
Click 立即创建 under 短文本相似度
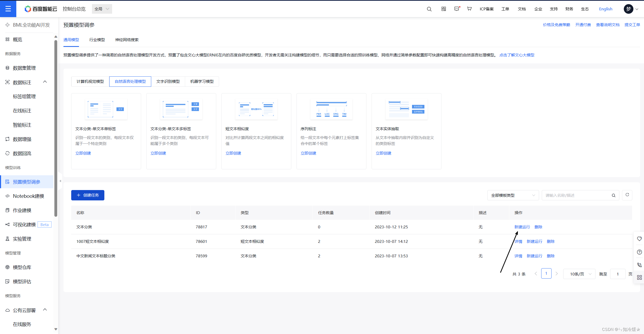[x=233, y=153]
